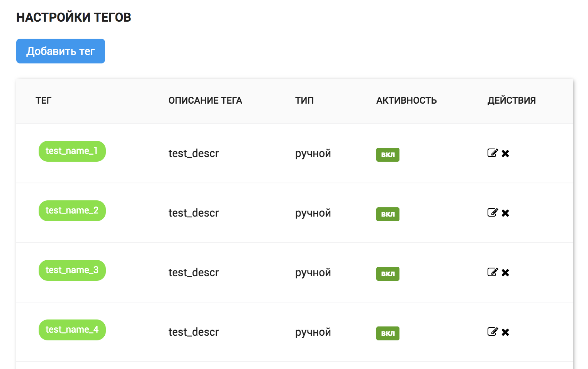Delete the test_name_3 tag
This screenshot has height=369, width=588.
click(505, 273)
